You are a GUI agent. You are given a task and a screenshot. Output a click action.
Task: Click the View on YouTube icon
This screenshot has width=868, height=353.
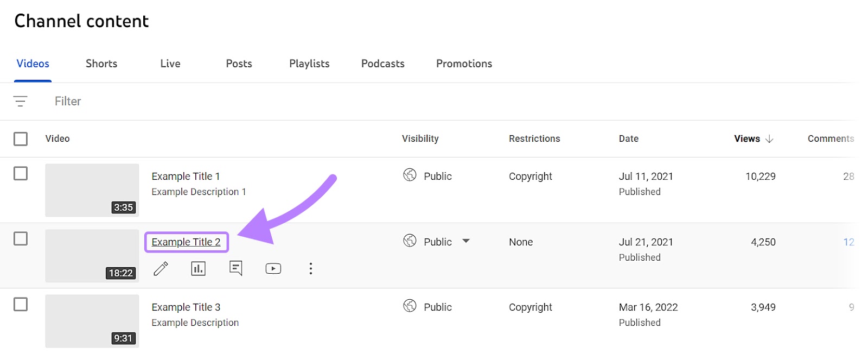coord(273,268)
